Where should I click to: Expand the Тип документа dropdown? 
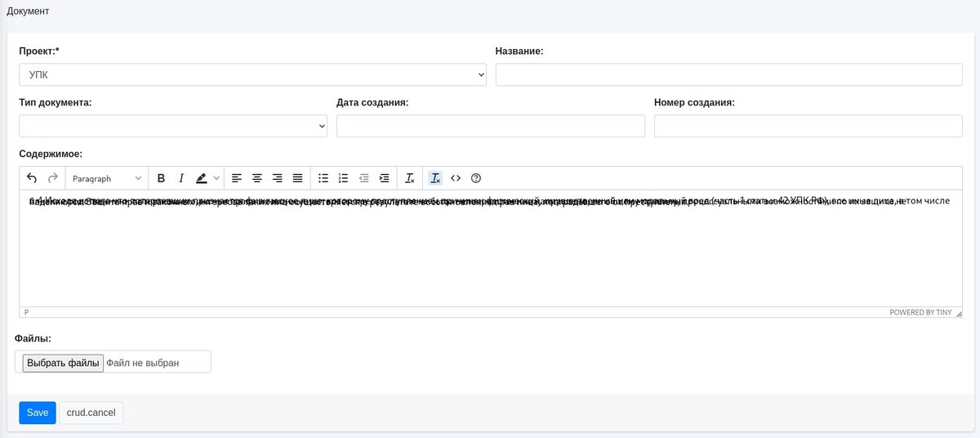[173, 126]
